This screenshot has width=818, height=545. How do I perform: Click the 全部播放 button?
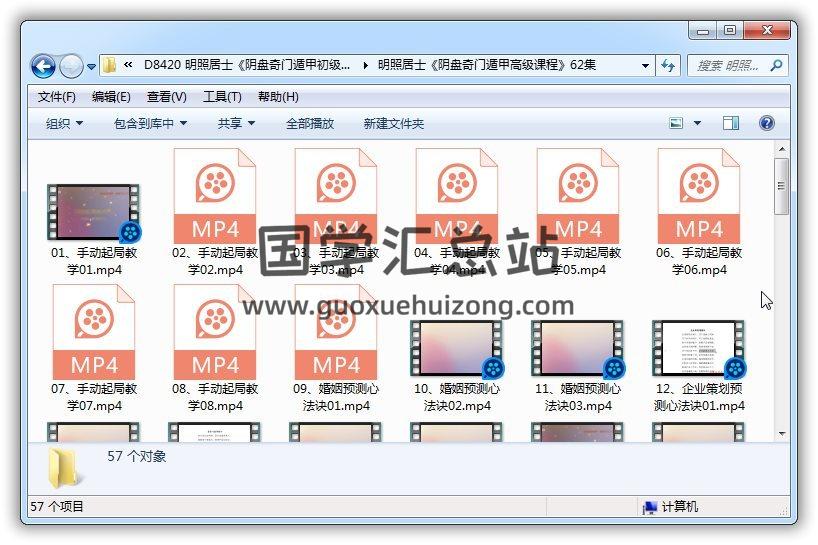(310, 124)
